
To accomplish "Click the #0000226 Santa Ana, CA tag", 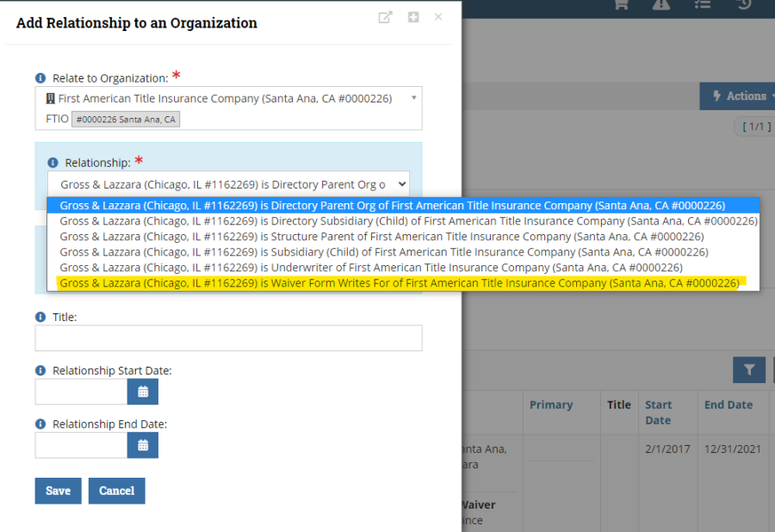I will click(126, 119).
